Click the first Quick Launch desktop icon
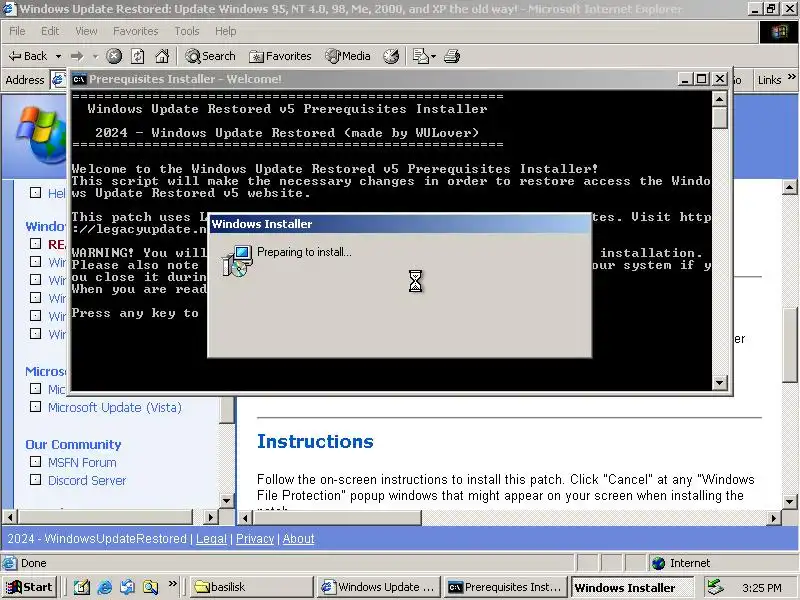Screen dimensions: 800x600 (x=81, y=588)
